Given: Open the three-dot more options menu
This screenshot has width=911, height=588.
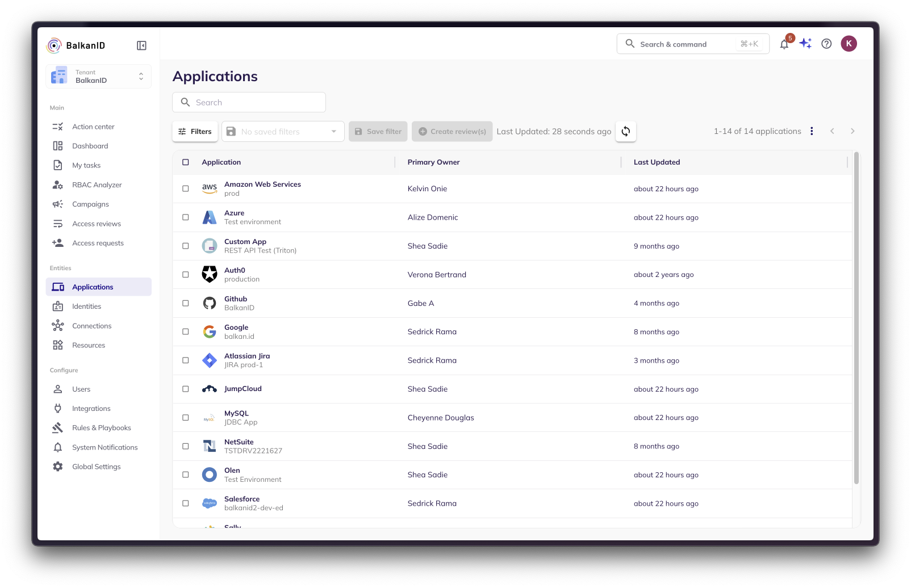Looking at the screenshot, I should pyautogui.click(x=812, y=131).
